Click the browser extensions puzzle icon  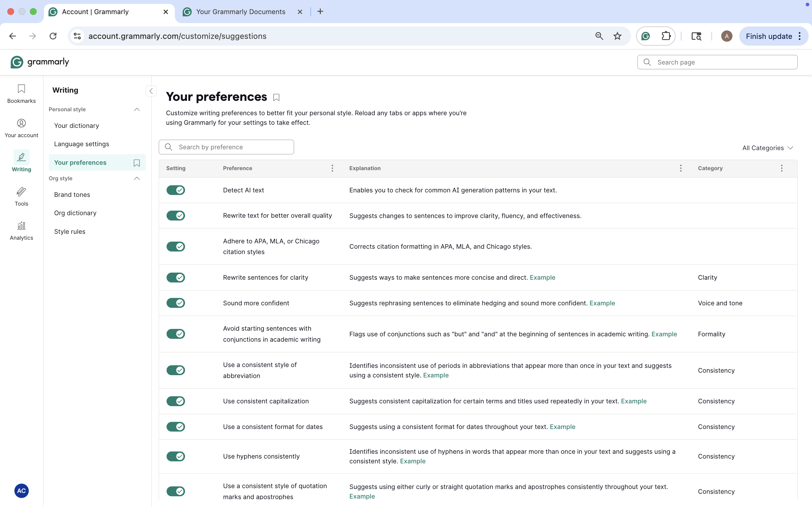667,36
